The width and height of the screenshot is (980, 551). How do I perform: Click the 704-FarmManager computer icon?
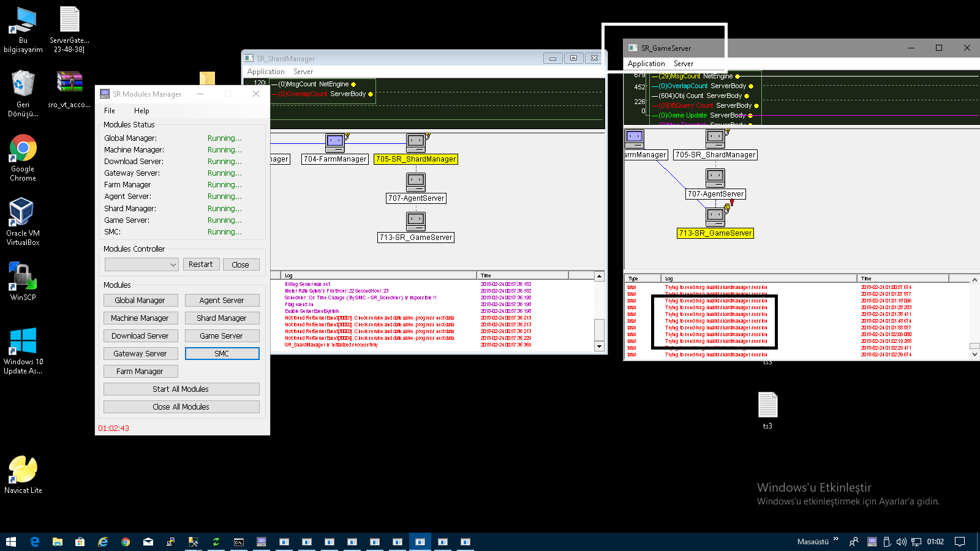pos(335,143)
